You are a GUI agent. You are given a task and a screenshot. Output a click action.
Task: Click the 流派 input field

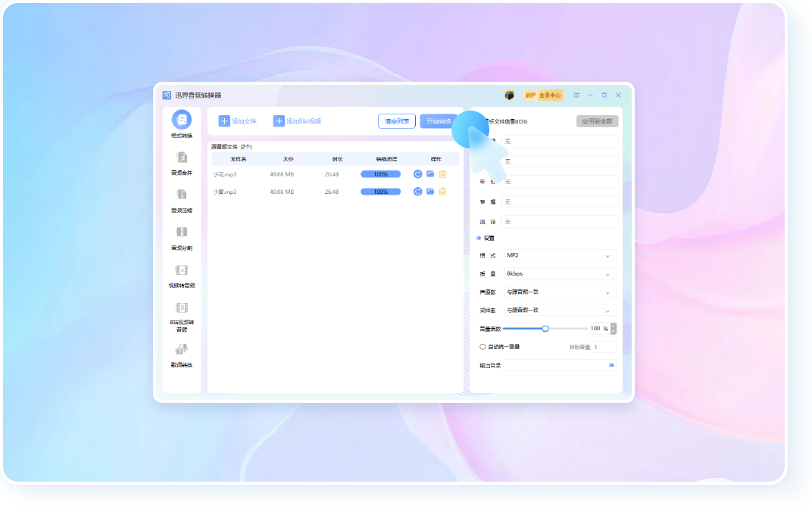click(x=560, y=222)
